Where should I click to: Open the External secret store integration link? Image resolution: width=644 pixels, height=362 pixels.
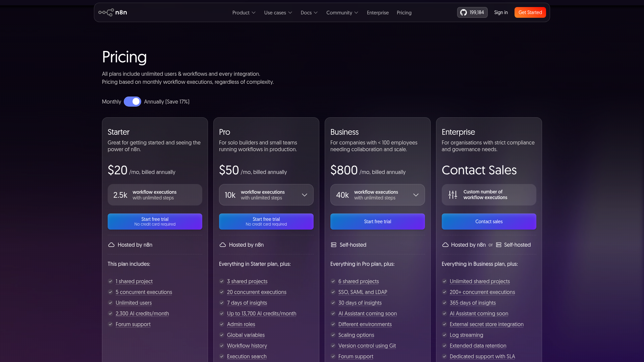487,324
